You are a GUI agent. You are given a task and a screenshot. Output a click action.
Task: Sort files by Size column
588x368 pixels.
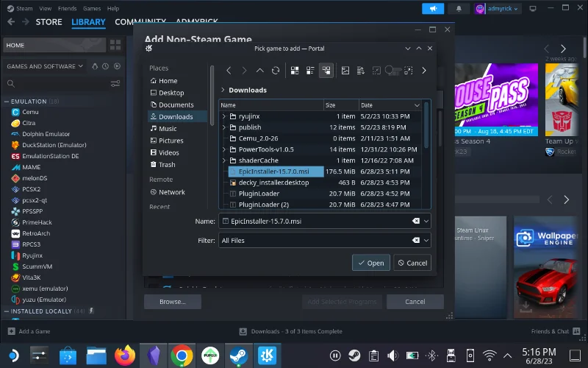pyautogui.click(x=341, y=105)
